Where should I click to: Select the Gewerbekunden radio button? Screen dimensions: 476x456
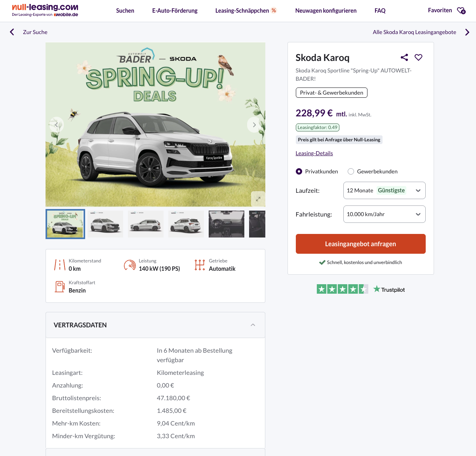pyautogui.click(x=351, y=171)
